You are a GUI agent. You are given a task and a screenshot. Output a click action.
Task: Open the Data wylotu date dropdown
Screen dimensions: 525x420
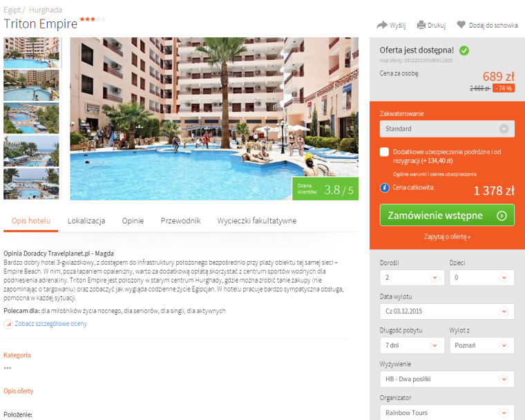tap(447, 312)
